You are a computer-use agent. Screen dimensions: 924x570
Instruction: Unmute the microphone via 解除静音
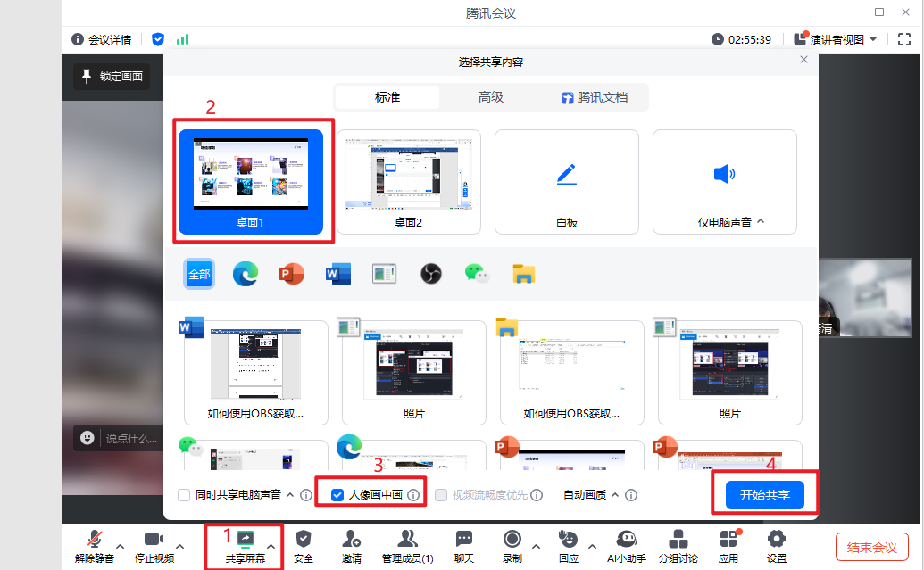pos(94,540)
